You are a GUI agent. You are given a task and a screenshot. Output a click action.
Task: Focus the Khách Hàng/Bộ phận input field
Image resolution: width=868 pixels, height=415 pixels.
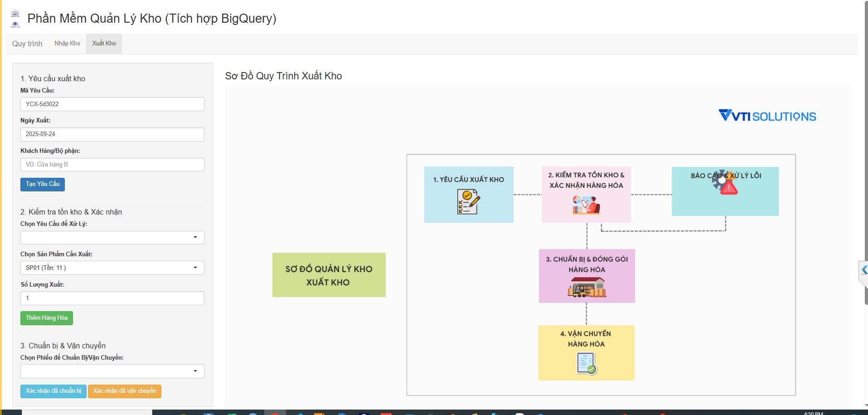[112, 165]
